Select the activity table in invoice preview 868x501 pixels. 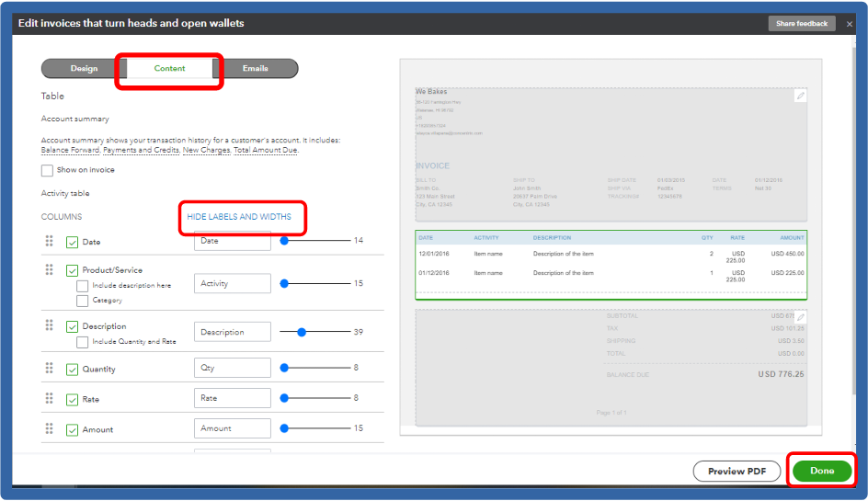(611, 265)
